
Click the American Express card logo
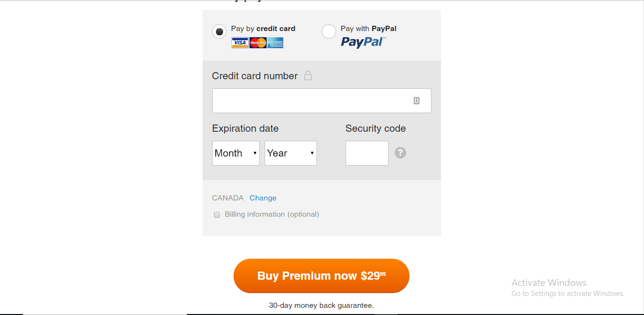click(276, 43)
